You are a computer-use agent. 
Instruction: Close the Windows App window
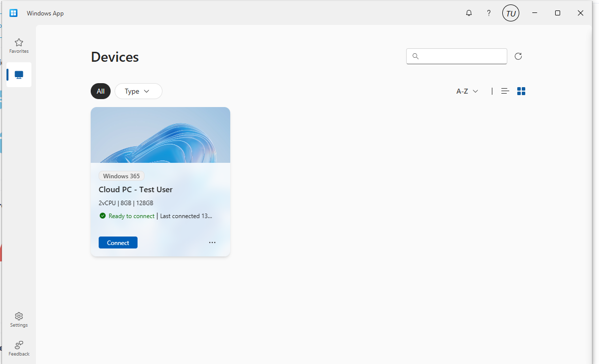tap(581, 13)
